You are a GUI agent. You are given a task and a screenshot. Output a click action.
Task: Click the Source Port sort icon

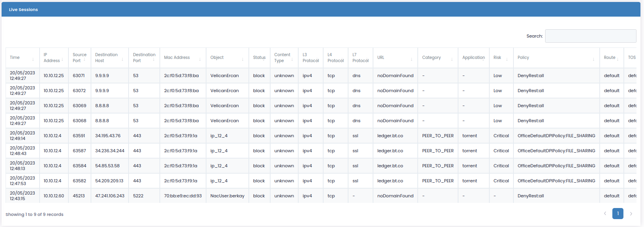(84, 59)
